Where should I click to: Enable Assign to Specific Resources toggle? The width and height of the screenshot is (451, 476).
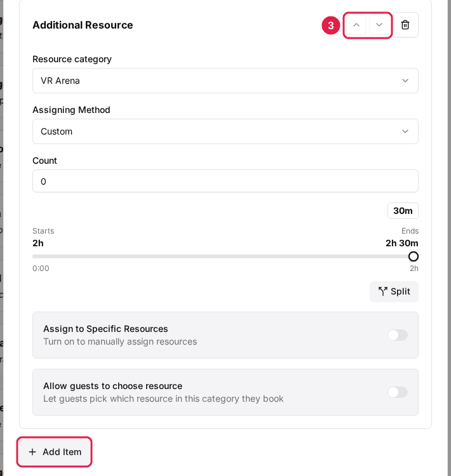pos(398,335)
